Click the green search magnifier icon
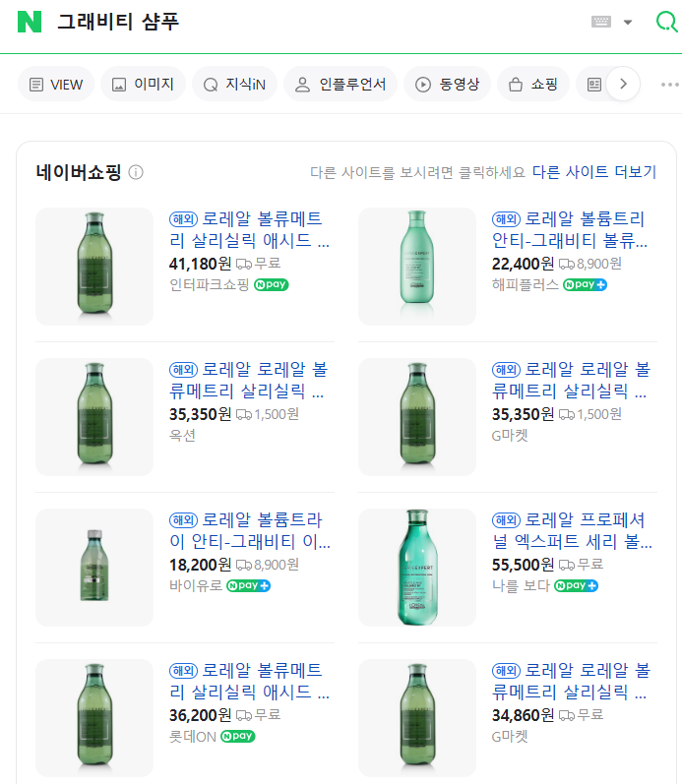Screen dimensions: 682x784 click(x=667, y=22)
